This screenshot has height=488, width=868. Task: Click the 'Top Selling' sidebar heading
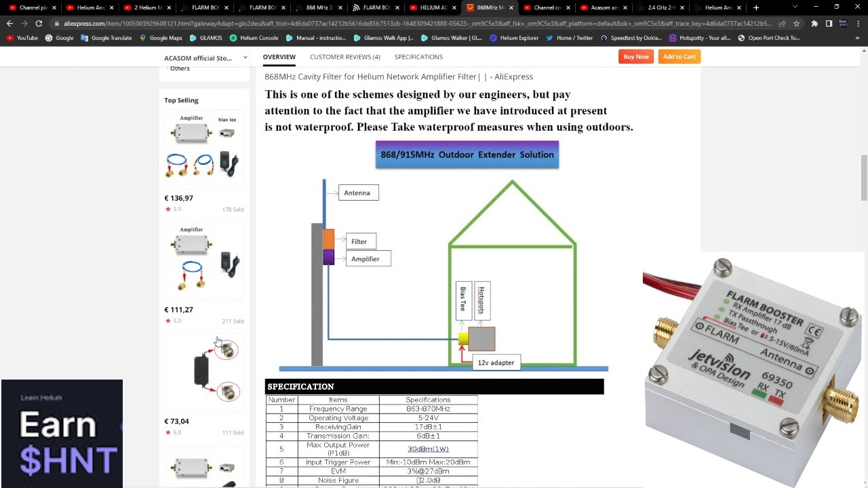pyautogui.click(x=181, y=100)
